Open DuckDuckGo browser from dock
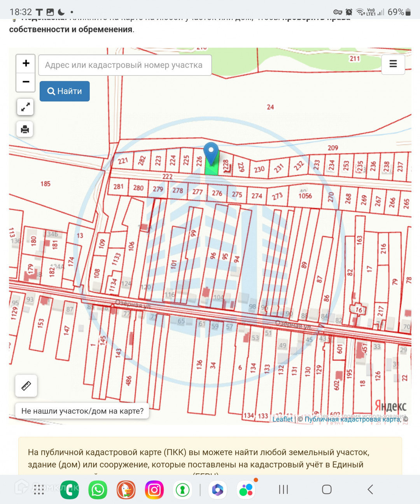The height and width of the screenshot is (504, 420). pyautogui.click(x=126, y=490)
